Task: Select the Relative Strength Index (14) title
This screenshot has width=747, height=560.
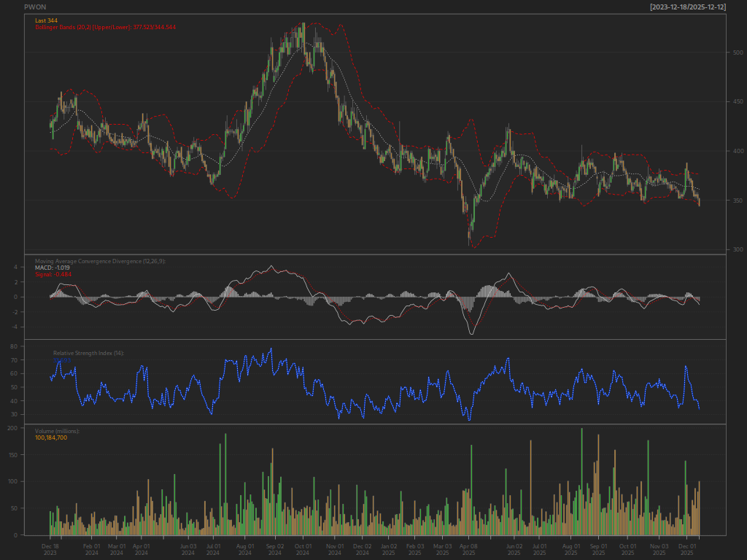Action: coord(88,353)
